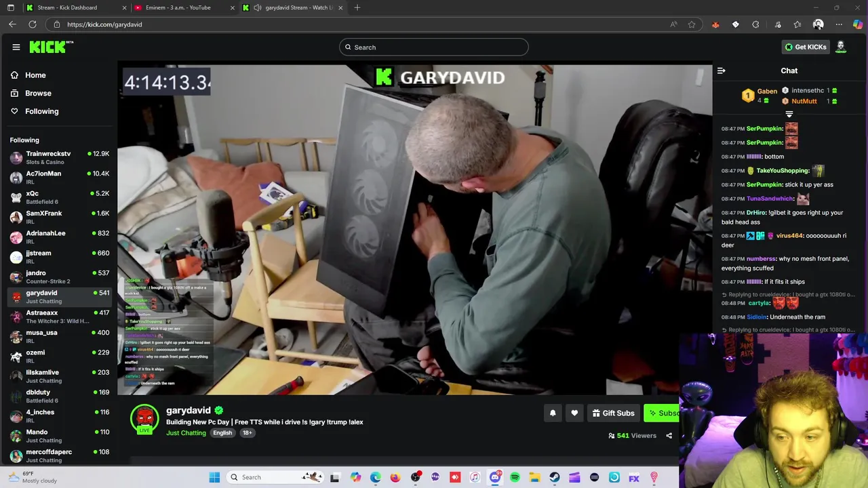Click NutMutt in chat leaderboard
Image resolution: width=868 pixels, height=488 pixels.
point(804,101)
